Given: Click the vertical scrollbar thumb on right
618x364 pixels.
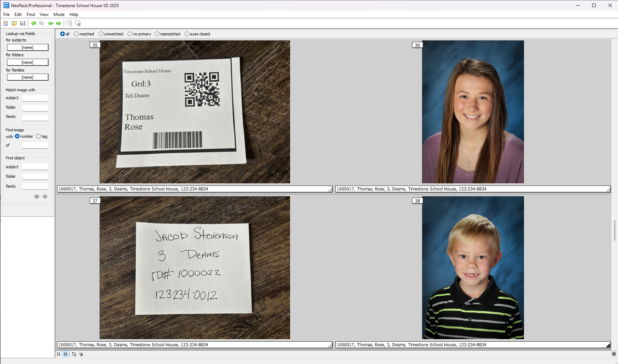Looking at the screenshot, I should tap(615, 230).
